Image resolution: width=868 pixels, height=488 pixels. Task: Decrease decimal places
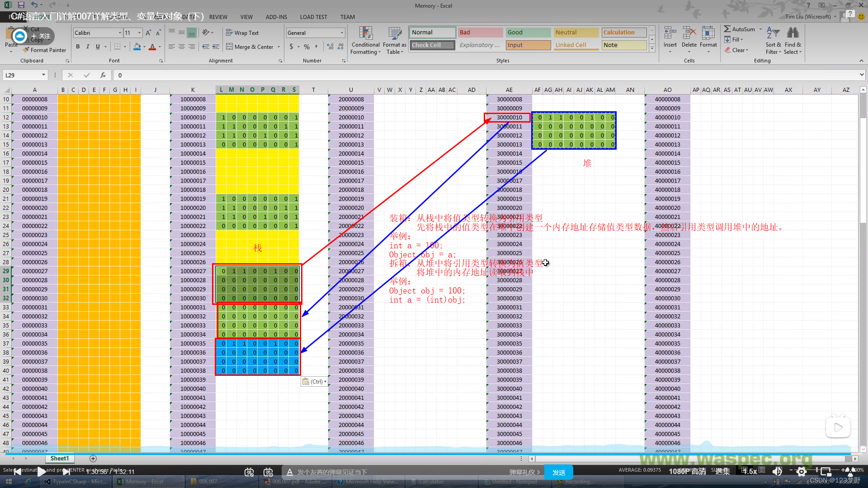coord(340,47)
